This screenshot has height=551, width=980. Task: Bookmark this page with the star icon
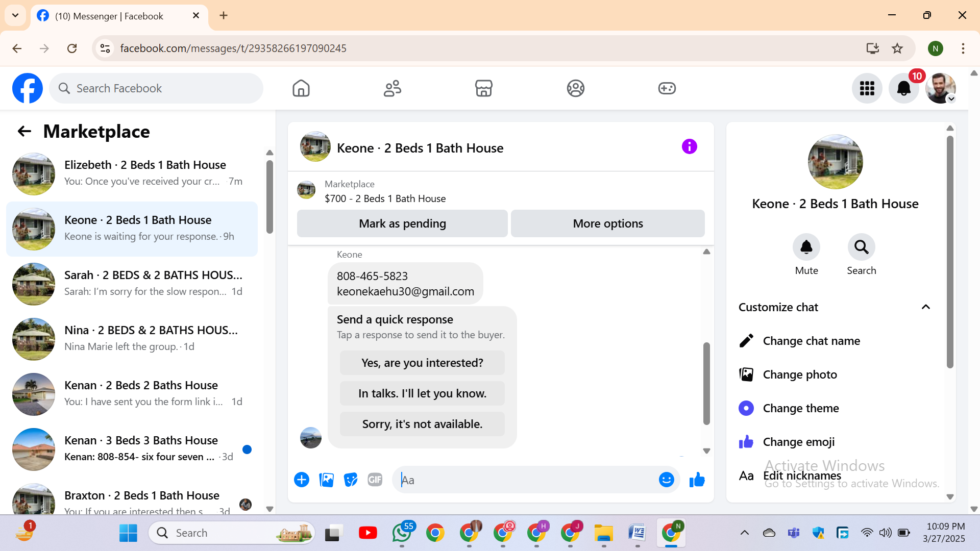897,48
